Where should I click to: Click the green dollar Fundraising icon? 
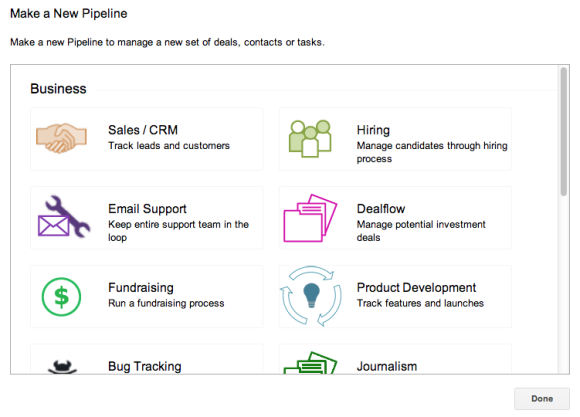point(61,296)
